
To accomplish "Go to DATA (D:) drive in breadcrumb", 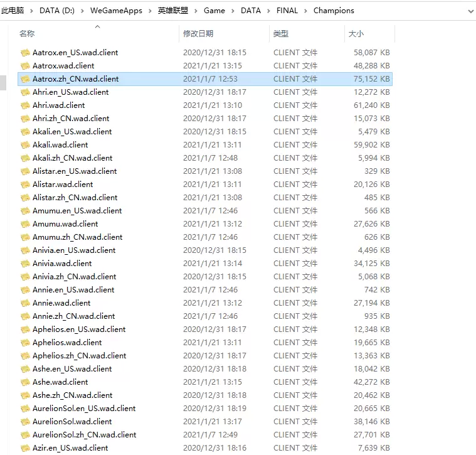I will 57,11.
